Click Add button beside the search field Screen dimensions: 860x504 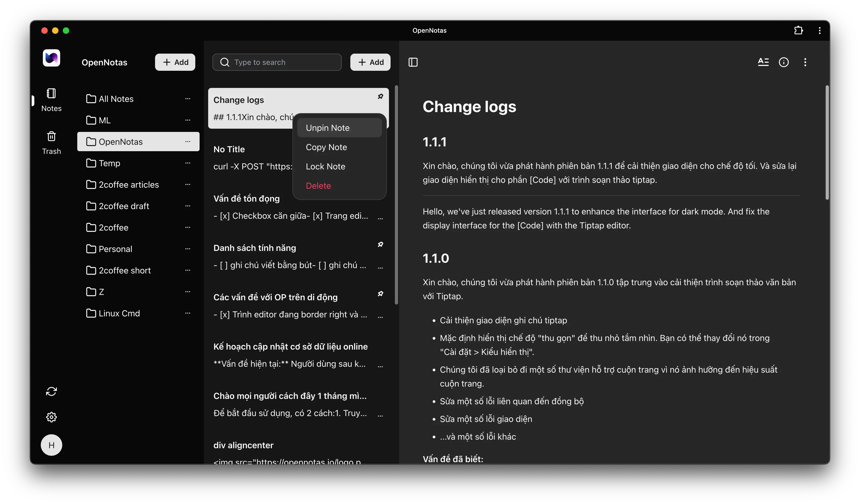(370, 62)
